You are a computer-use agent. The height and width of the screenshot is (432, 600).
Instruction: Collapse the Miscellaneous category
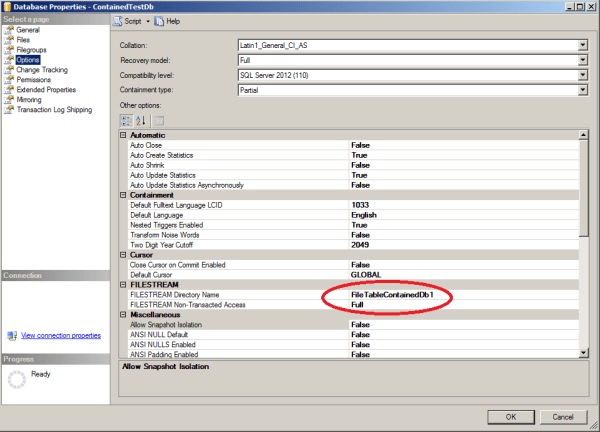click(x=123, y=315)
